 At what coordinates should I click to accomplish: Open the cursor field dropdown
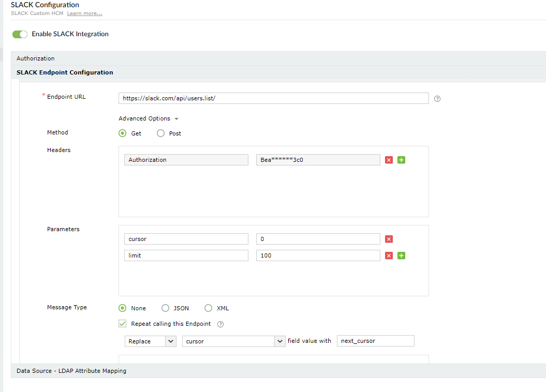coord(233,341)
